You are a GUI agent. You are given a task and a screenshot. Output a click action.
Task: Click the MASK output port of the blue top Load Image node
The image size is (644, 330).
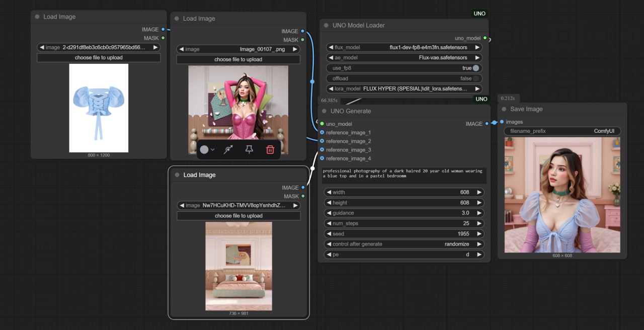pyautogui.click(x=163, y=38)
